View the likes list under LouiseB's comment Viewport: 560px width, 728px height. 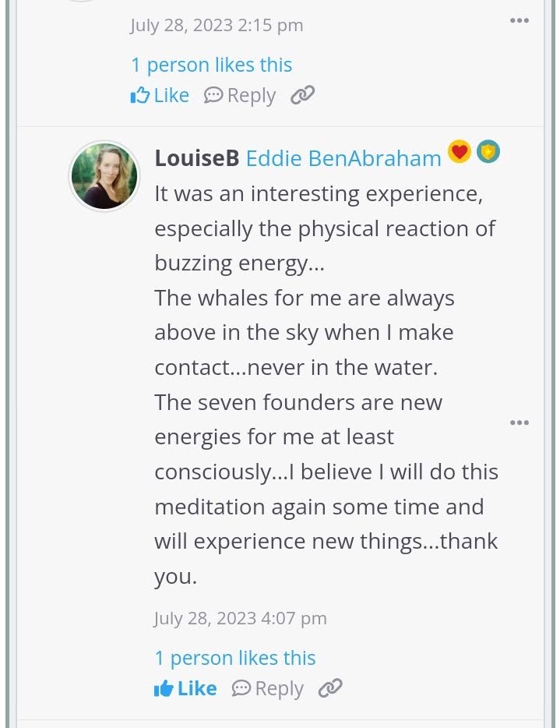pyautogui.click(x=235, y=658)
